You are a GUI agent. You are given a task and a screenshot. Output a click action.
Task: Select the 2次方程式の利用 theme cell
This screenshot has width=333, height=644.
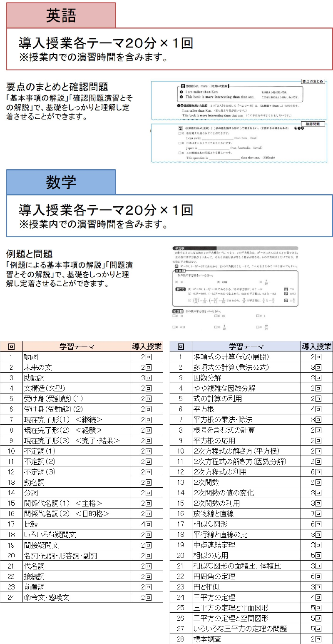[x=246, y=472]
